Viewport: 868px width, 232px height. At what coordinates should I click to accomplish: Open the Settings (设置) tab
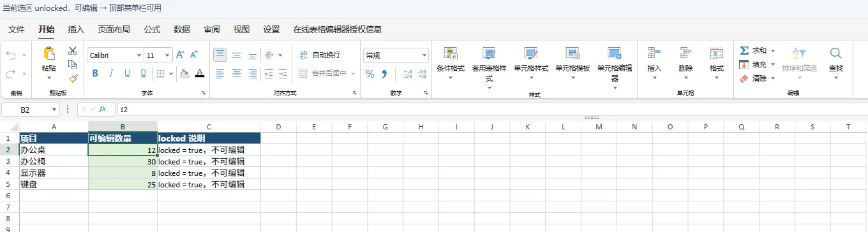(x=271, y=29)
